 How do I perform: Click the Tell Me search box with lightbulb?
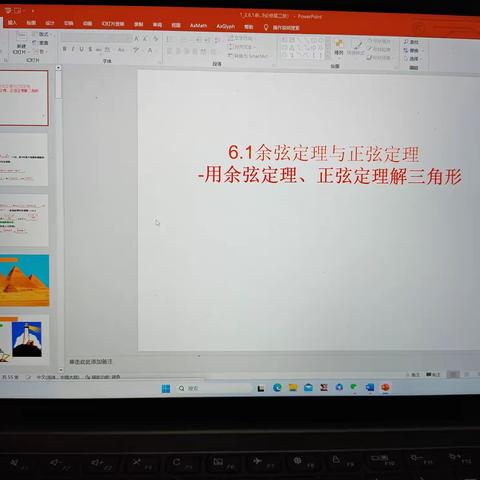282,28
